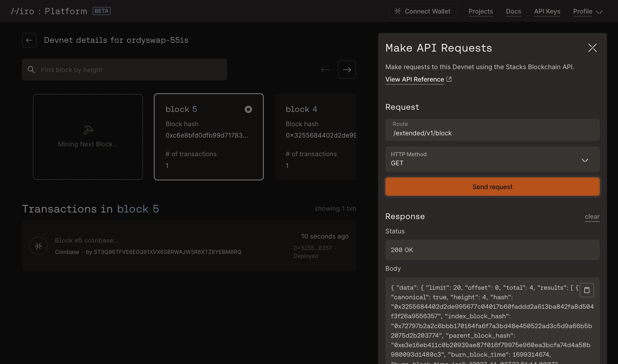The width and height of the screenshot is (618, 364).
Task: Select the block 4 card
Action: 315,137
